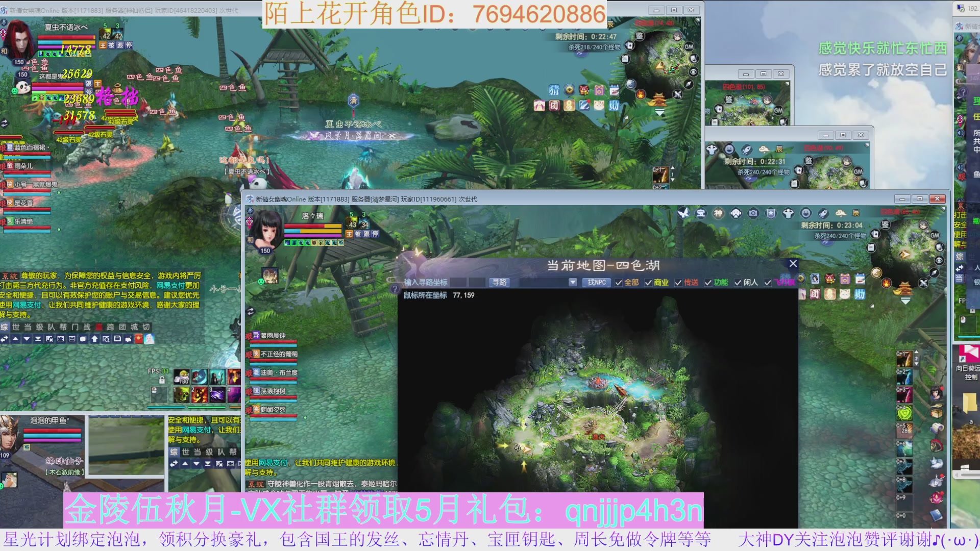
Task: Switch to the 世 world chat tab
Action: pyautogui.click(x=16, y=327)
